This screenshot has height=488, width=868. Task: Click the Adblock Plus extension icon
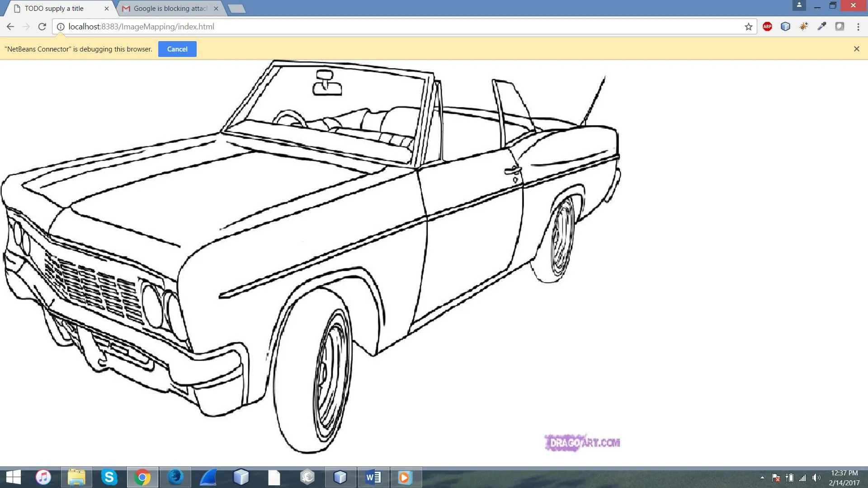pyautogui.click(x=767, y=27)
